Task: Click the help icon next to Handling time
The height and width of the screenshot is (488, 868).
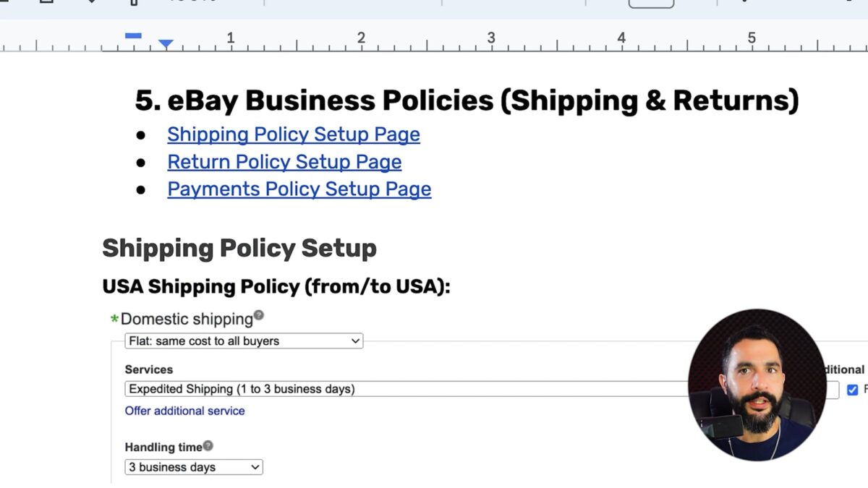Action: pyautogui.click(x=208, y=445)
